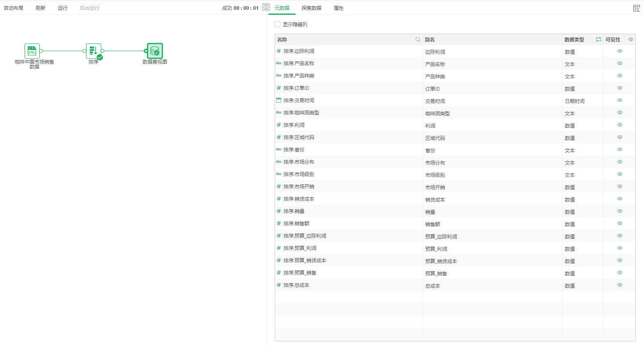Open data type cell for 产品名称 row
This screenshot has height=346, width=644.
pyautogui.click(x=569, y=64)
